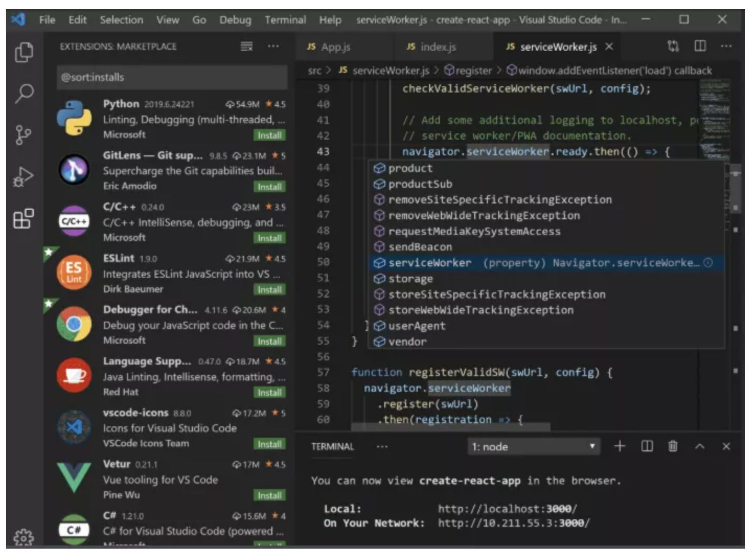756x557 pixels.
Task: Expand the window.addEventListener callback breadcrumb
Action: pos(609,71)
